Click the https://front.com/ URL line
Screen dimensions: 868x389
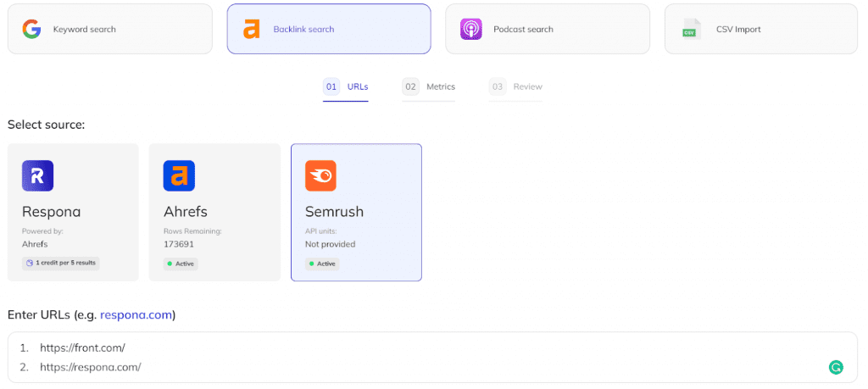tap(82, 348)
